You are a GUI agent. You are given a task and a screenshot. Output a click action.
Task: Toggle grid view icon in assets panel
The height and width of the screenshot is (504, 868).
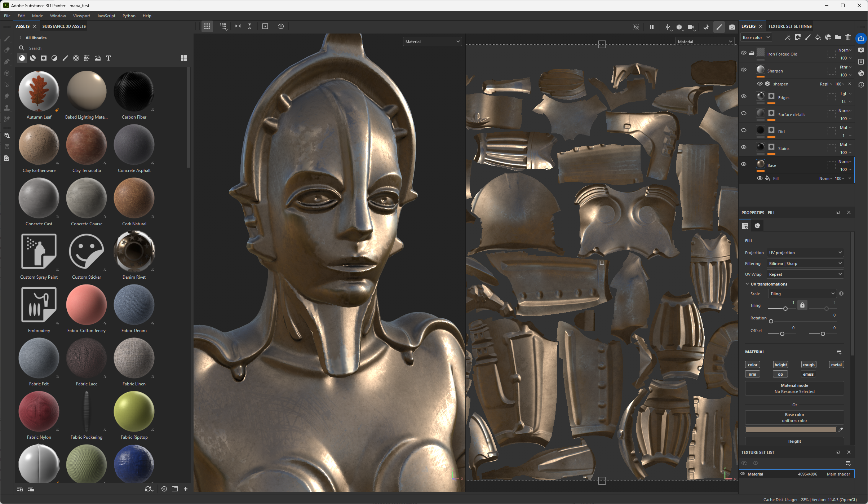coord(183,58)
